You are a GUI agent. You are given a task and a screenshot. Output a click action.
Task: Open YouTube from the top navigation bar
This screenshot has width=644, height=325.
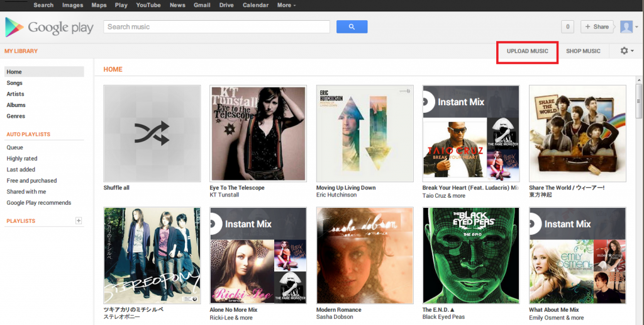[x=148, y=5]
